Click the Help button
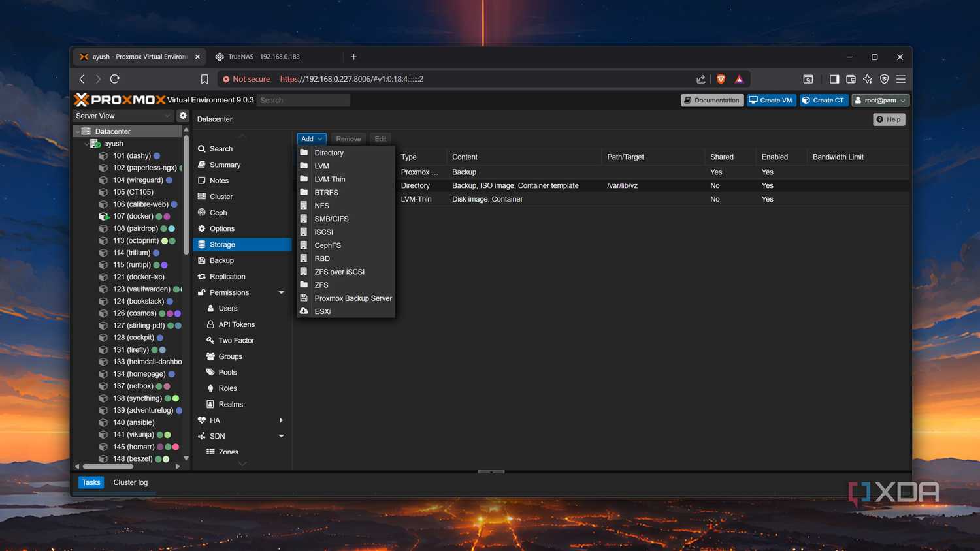 [889, 119]
